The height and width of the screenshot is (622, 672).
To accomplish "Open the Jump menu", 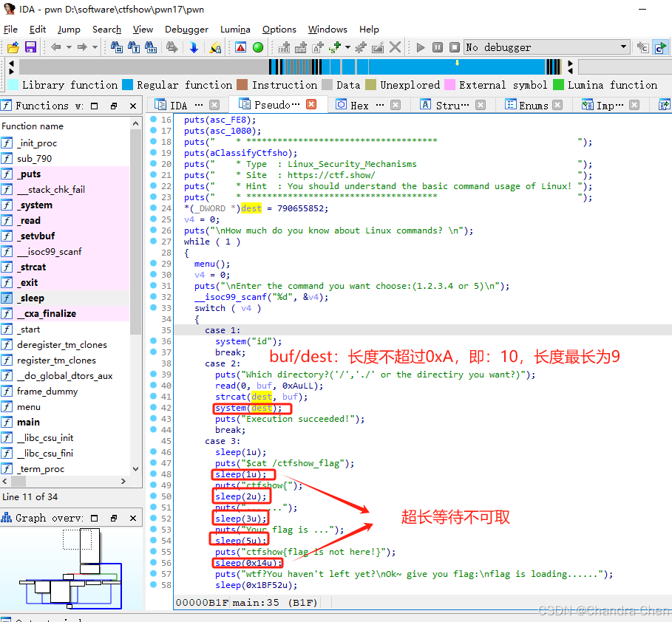I will coord(69,30).
